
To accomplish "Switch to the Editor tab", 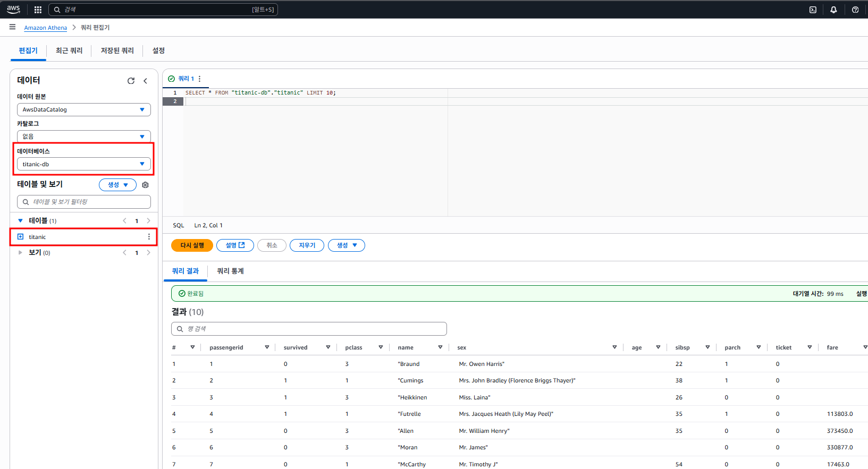I will pos(28,50).
